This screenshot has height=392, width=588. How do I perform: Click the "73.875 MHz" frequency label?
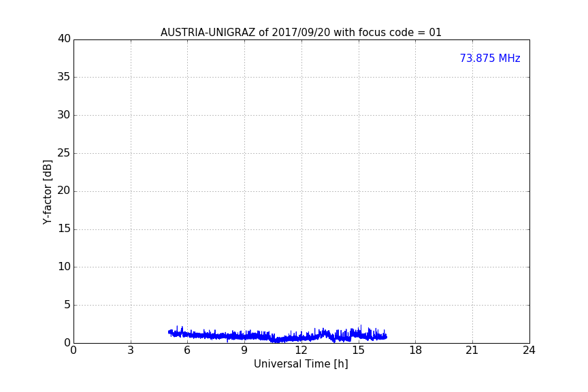coord(490,59)
